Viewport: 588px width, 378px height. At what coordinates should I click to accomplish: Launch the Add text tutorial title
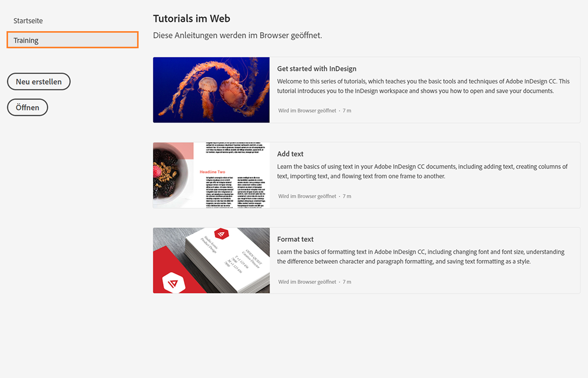290,154
